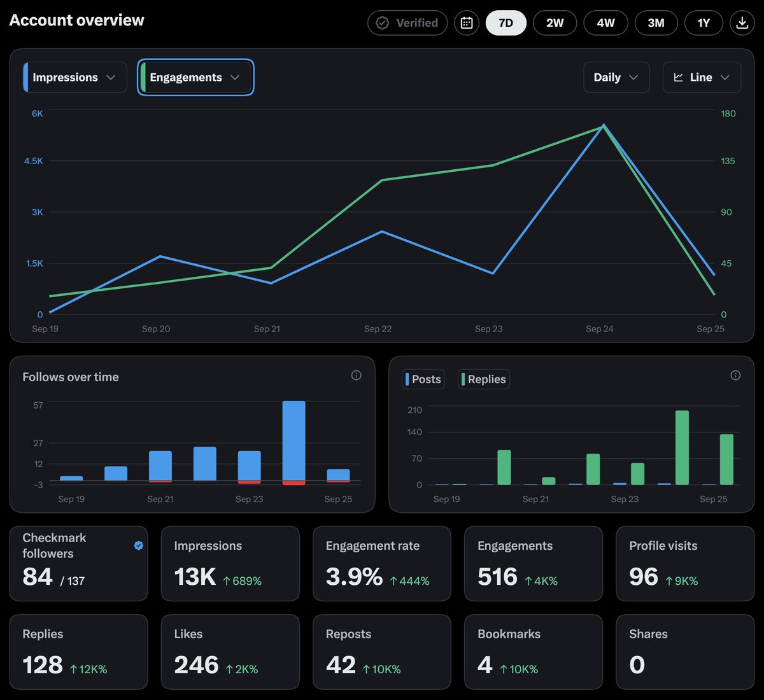Switch to the 4W time range
Image resolution: width=764 pixels, height=700 pixels.
[x=605, y=23]
